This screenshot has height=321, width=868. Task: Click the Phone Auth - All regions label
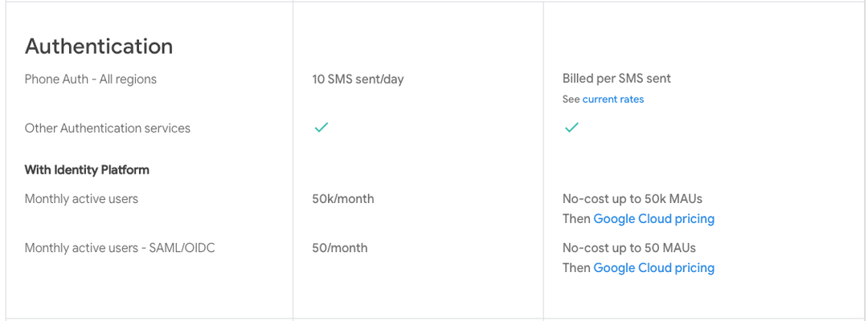pos(90,79)
